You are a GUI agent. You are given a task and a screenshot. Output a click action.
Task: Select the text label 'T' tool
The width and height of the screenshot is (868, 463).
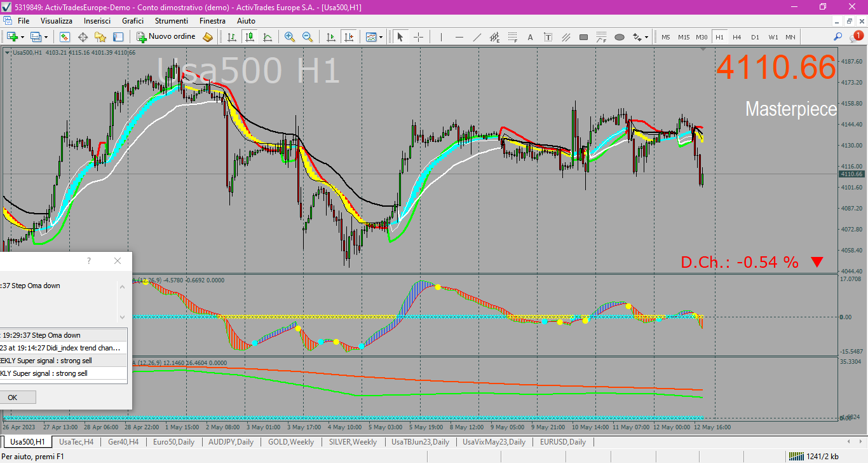tap(548, 37)
